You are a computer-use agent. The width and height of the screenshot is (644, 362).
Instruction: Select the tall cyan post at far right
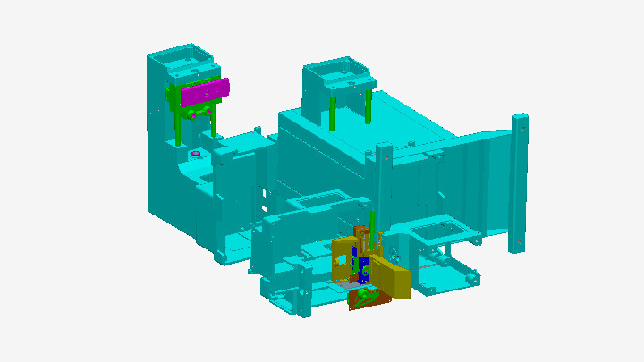(x=519, y=183)
